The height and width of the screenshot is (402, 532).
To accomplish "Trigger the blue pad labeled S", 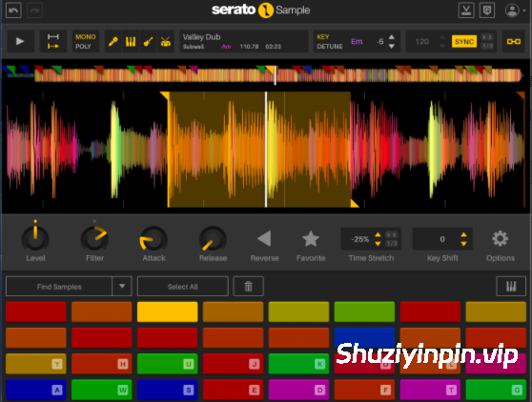I will 167,390.
